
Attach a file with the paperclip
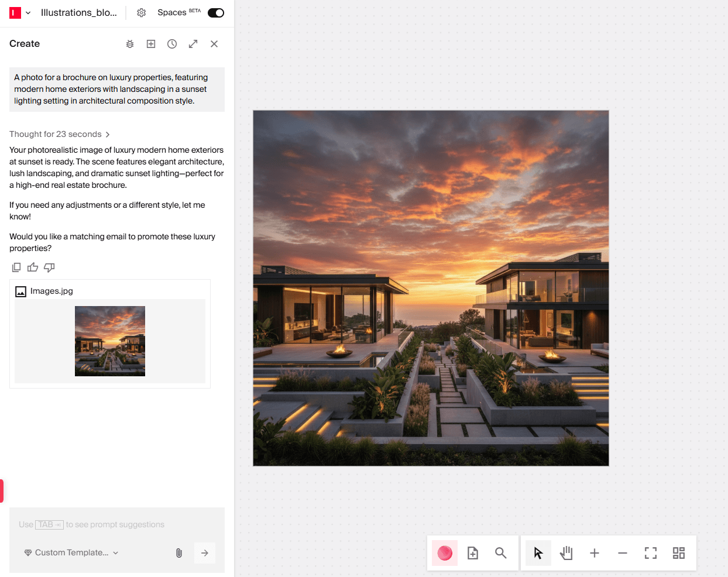[x=178, y=552]
